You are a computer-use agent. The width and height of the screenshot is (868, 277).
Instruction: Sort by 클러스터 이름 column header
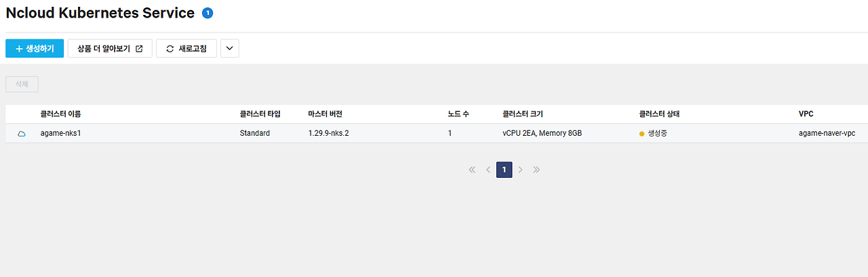coord(61,114)
